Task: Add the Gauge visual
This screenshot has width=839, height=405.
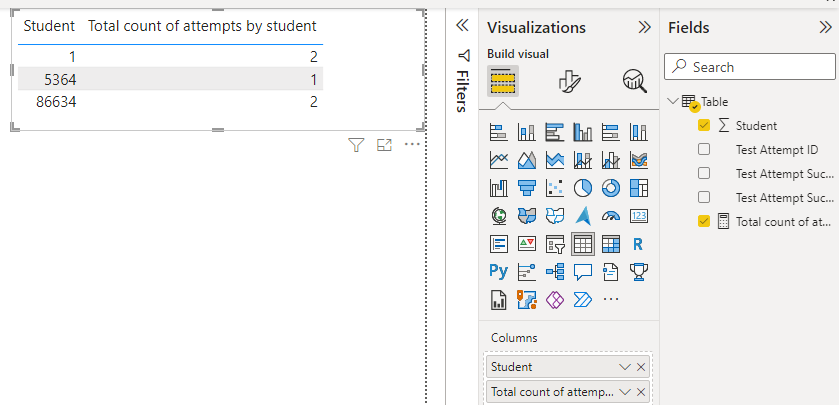Action: tap(611, 216)
